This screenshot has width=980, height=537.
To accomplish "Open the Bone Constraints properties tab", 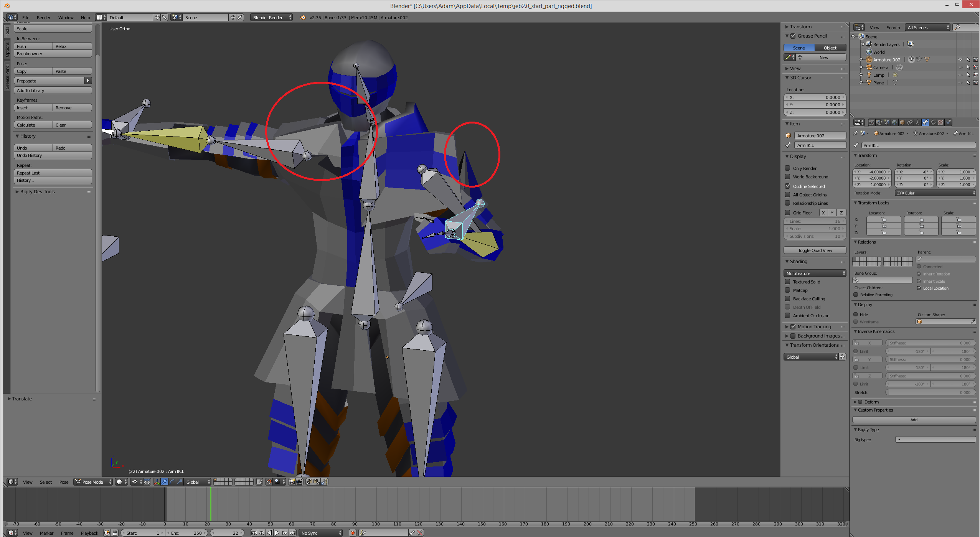I will [x=933, y=122].
